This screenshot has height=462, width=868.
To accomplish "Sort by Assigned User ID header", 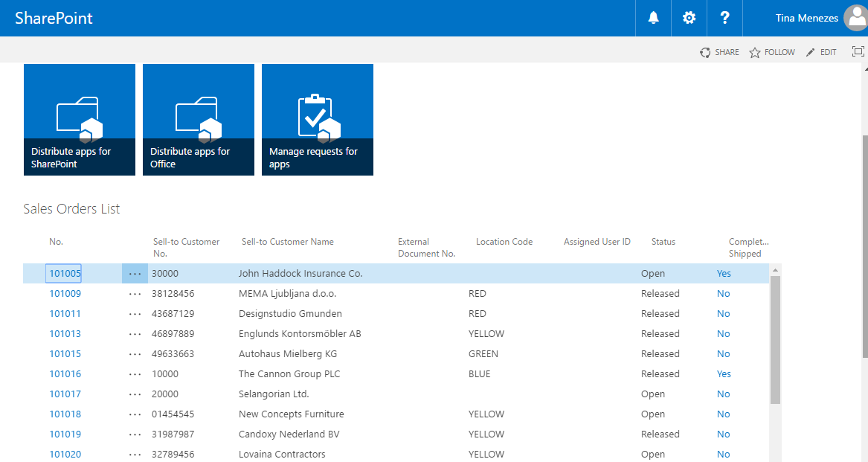I will 597,242.
